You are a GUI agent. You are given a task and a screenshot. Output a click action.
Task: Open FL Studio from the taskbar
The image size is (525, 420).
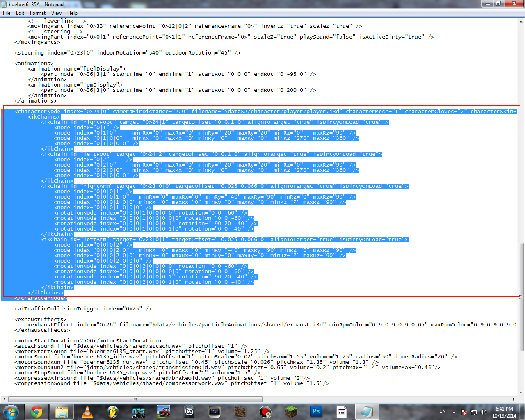click(x=113, y=412)
